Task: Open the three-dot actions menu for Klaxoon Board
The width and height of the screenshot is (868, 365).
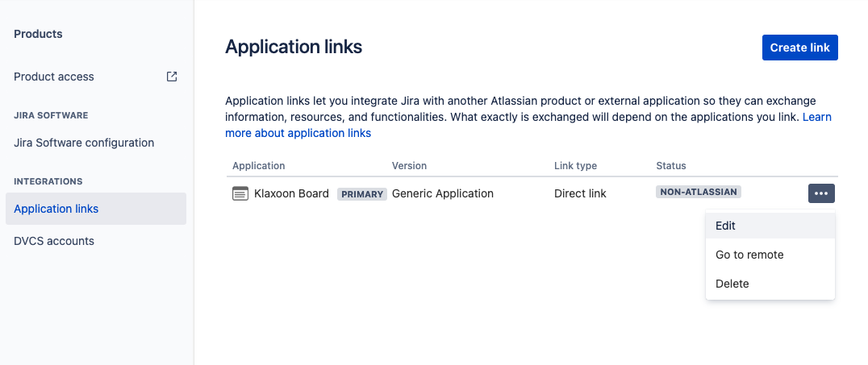Action: pos(821,193)
